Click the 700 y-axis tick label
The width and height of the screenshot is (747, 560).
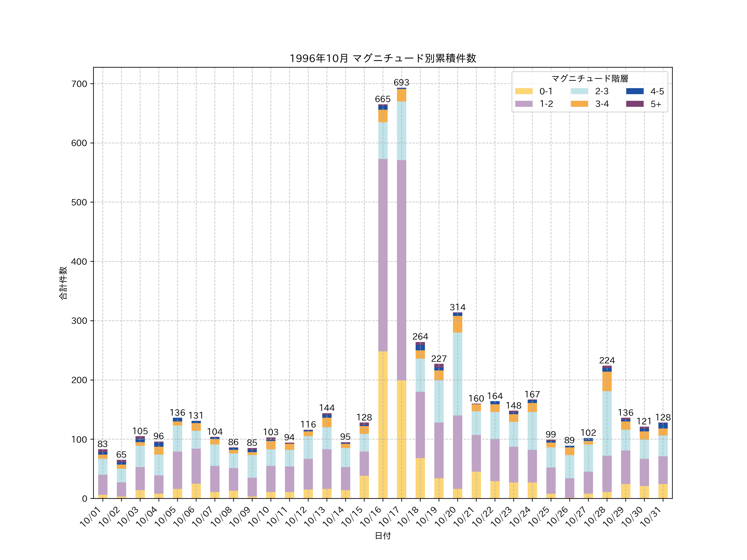79,84
